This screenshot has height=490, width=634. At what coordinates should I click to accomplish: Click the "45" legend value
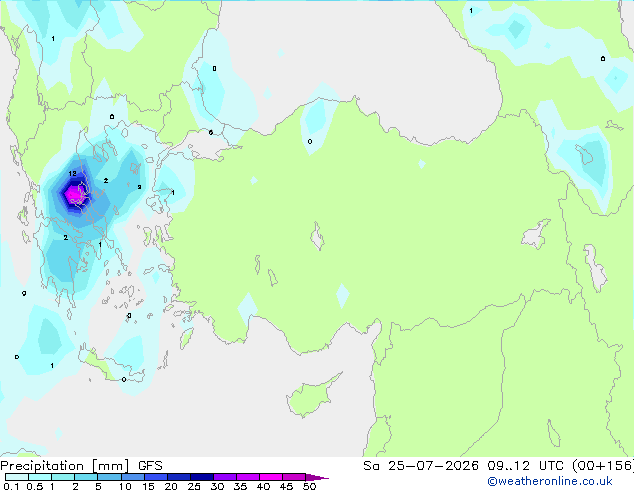[x=286, y=486]
